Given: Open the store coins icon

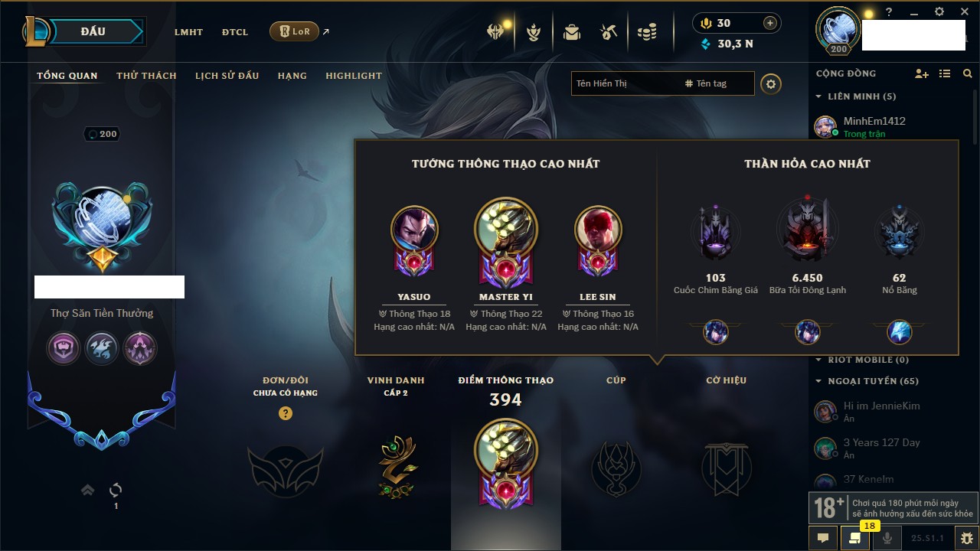Looking at the screenshot, I should (647, 32).
